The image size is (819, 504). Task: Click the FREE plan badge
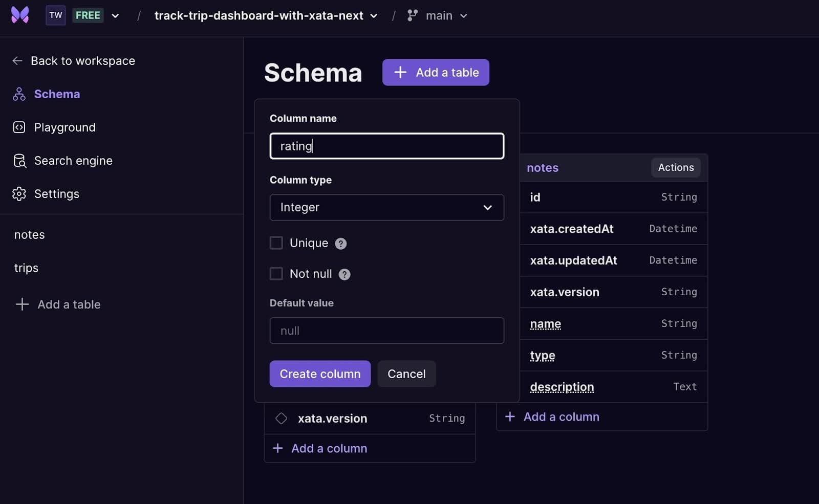tap(88, 15)
